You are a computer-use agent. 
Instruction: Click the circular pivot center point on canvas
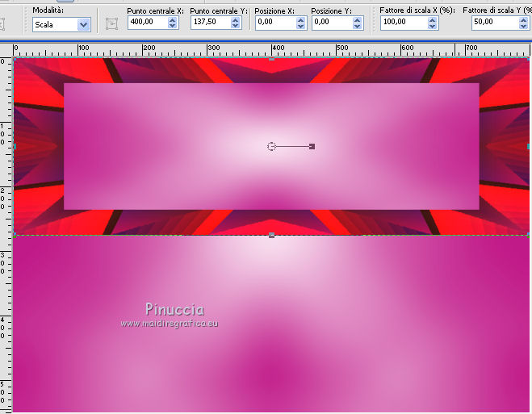click(x=271, y=147)
